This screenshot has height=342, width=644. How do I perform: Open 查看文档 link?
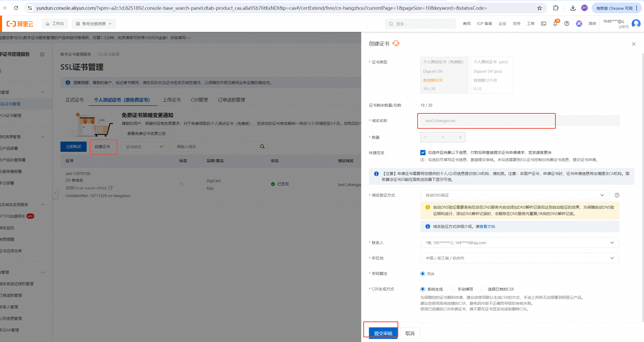(x=487, y=227)
